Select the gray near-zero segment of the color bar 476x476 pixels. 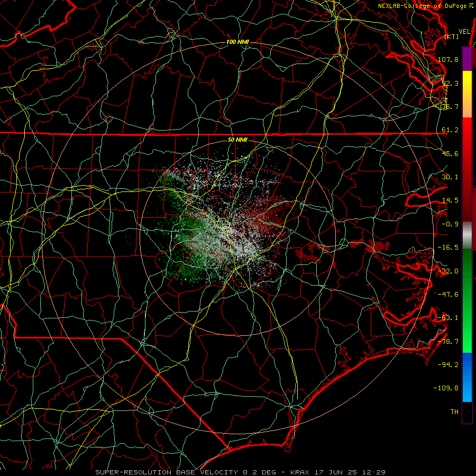pos(467,235)
